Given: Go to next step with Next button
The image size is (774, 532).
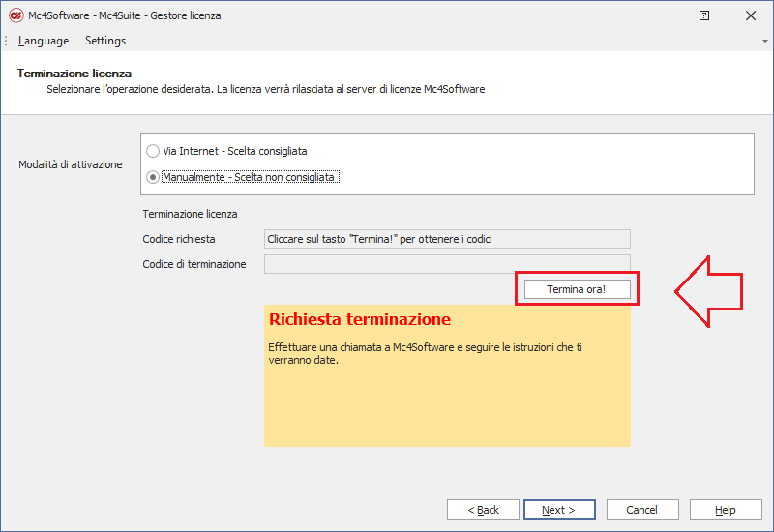Looking at the screenshot, I should pyautogui.click(x=558, y=510).
